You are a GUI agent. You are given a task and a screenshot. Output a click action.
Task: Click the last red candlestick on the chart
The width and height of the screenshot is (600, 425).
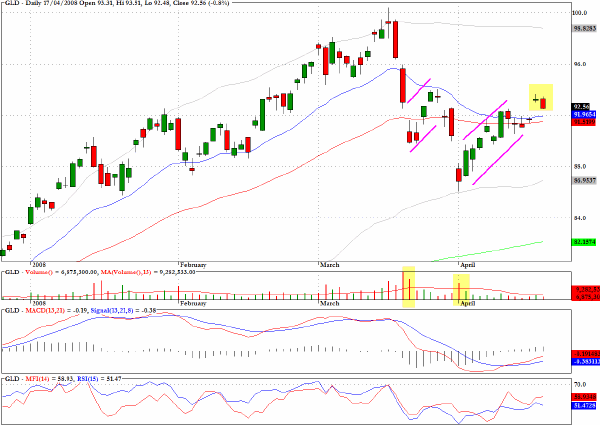543,103
